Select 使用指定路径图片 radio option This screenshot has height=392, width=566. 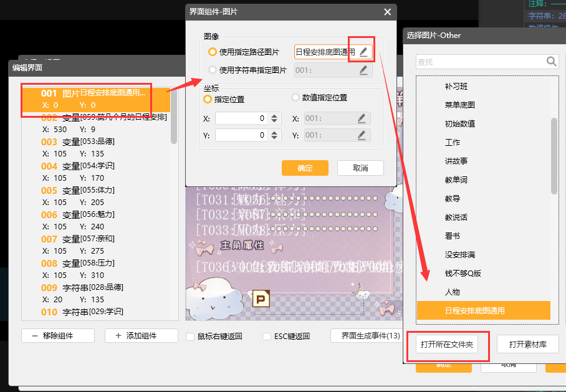212,52
